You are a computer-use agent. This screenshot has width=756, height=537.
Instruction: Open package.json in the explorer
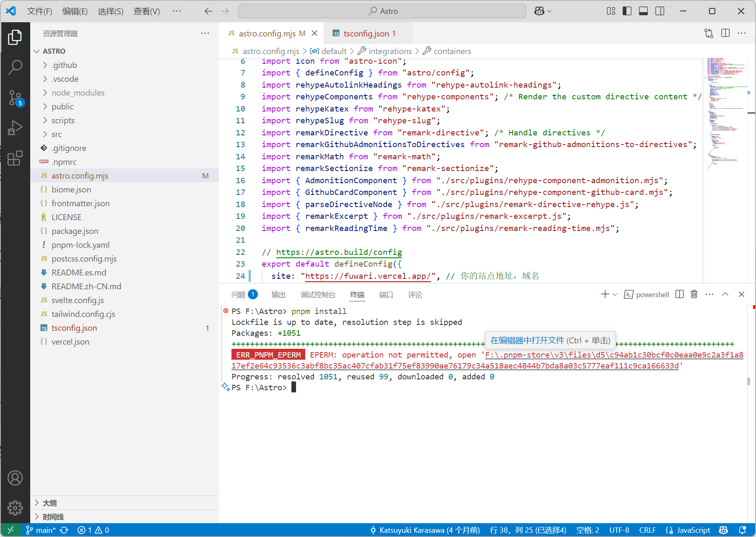pyautogui.click(x=125, y=231)
